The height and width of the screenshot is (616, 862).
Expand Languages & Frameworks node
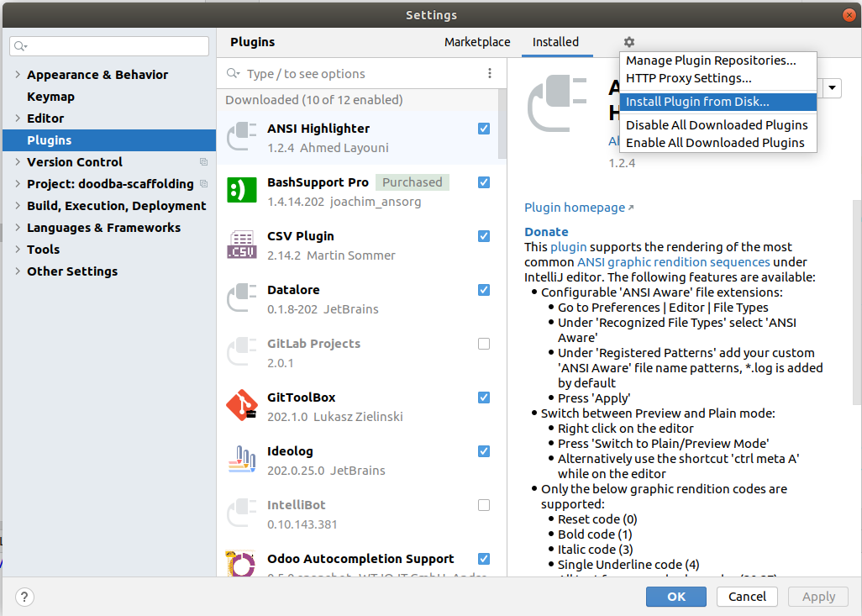point(18,228)
